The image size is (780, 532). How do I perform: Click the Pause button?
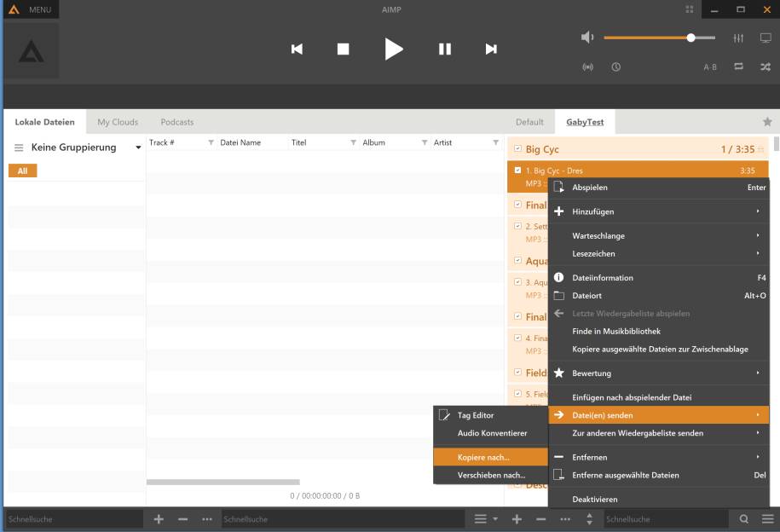(x=444, y=49)
